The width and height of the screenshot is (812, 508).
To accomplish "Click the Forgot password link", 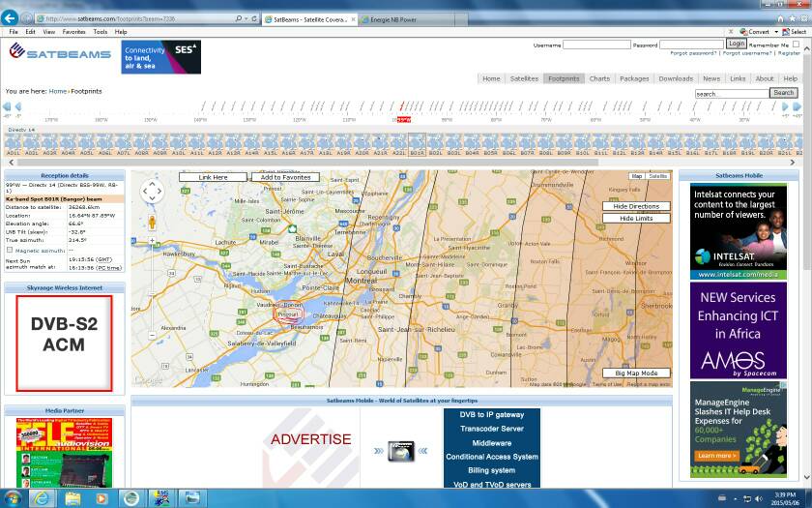I will pos(693,53).
